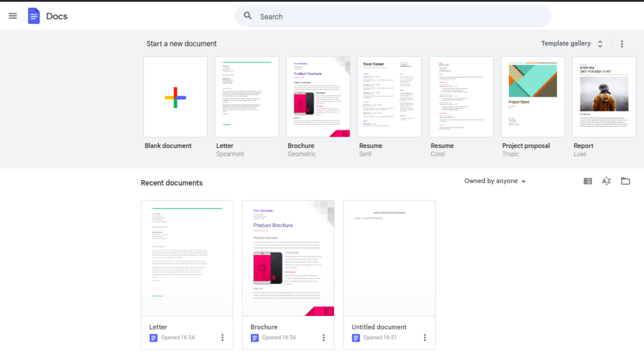Open more actions for Untitled document
644x358 pixels.
click(x=425, y=337)
